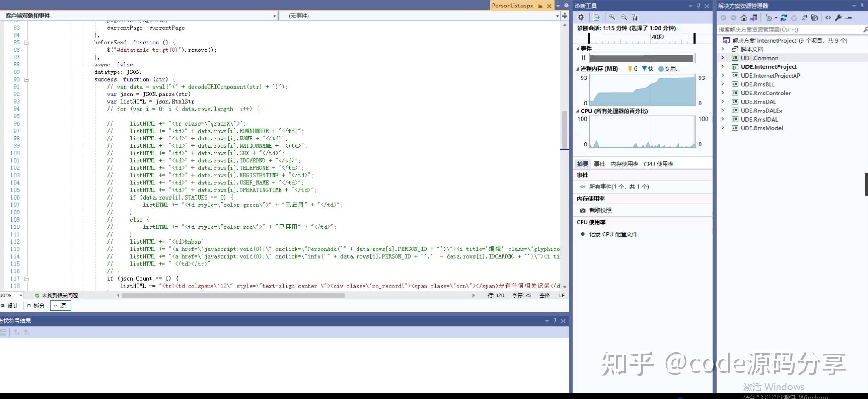Collapse the 事件 section in Diagnostic Tools
Image resolution: width=868 pixels, height=399 pixels.
click(577, 49)
